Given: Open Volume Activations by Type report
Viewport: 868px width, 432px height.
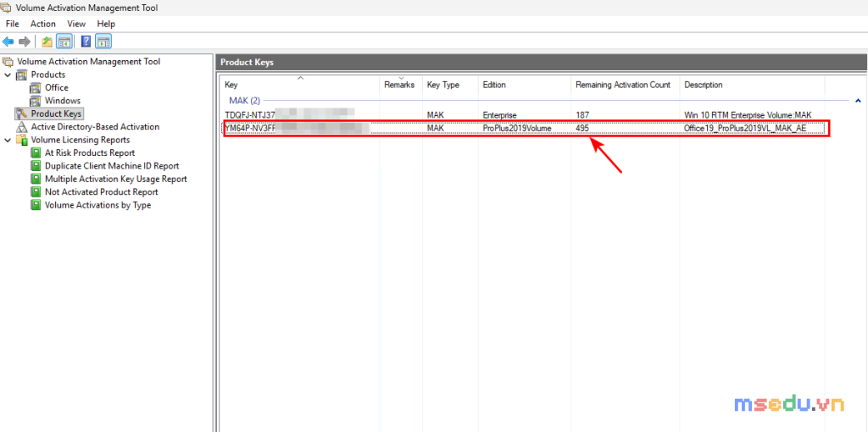Looking at the screenshot, I should [x=98, y=205].
